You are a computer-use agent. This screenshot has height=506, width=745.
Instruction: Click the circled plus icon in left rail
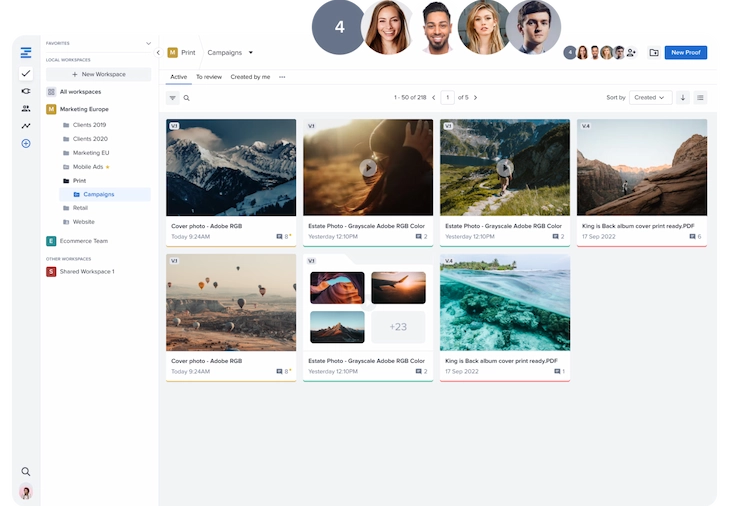(26, 143)
